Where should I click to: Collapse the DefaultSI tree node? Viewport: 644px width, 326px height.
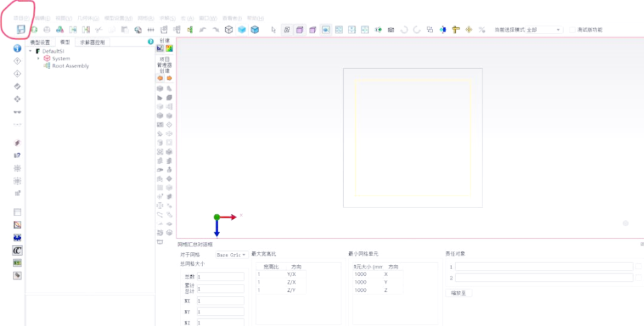point(30,52)
